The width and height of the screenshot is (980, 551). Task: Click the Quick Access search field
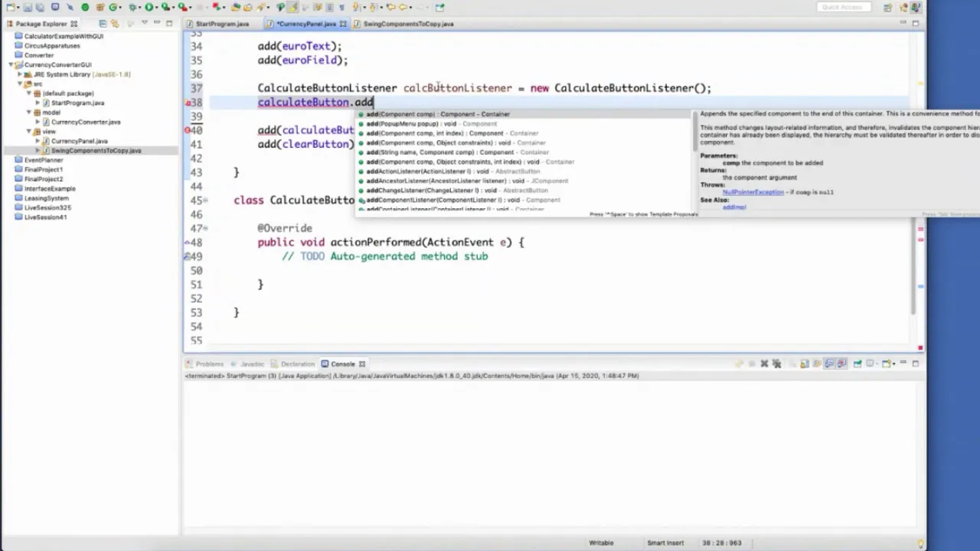[842, 8]
